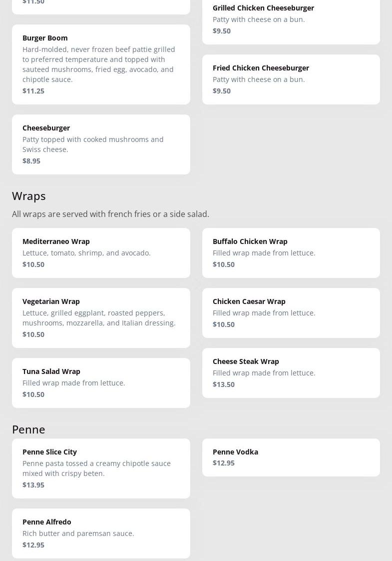Viewport: 392px width, 561px height.
Task: Click the Wraps section heading
Action: point(29,195)
